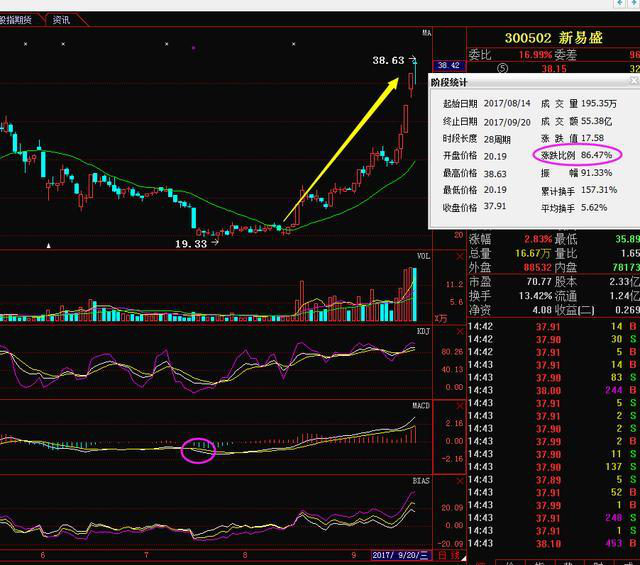This screenshot has height=565, width=640.
Task: Click the 时段长度 28周期 value
Action: [x=497, y=140]
